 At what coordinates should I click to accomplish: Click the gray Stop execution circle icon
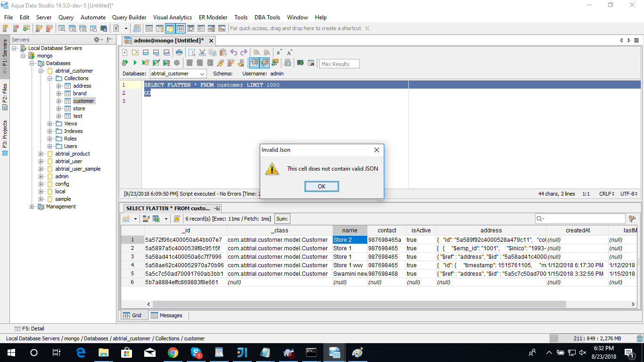(177, 63)
